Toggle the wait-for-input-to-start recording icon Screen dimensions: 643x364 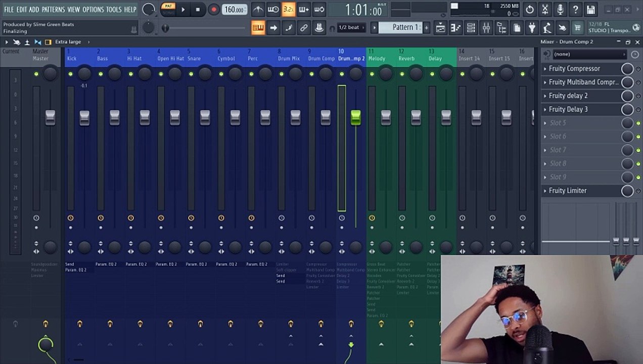coord(273,9)
